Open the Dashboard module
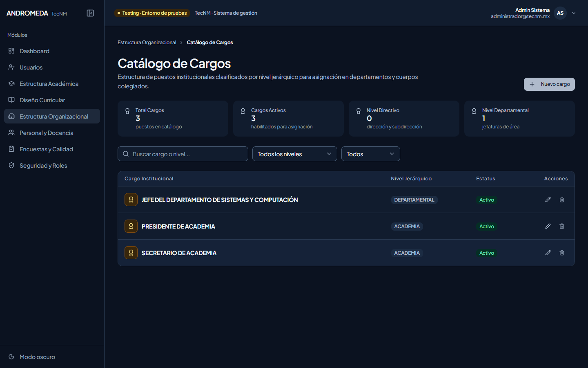 [52, 51]
